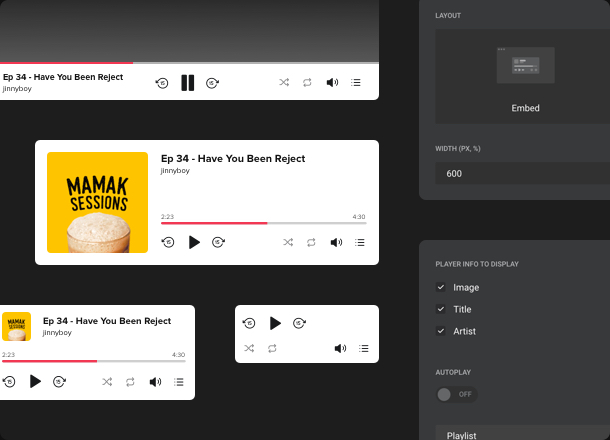Toggle the Artist checkbox
Image resolution: width=610 pixels, height=440 pixels.
pyautogui.click(x=441, y=331)
